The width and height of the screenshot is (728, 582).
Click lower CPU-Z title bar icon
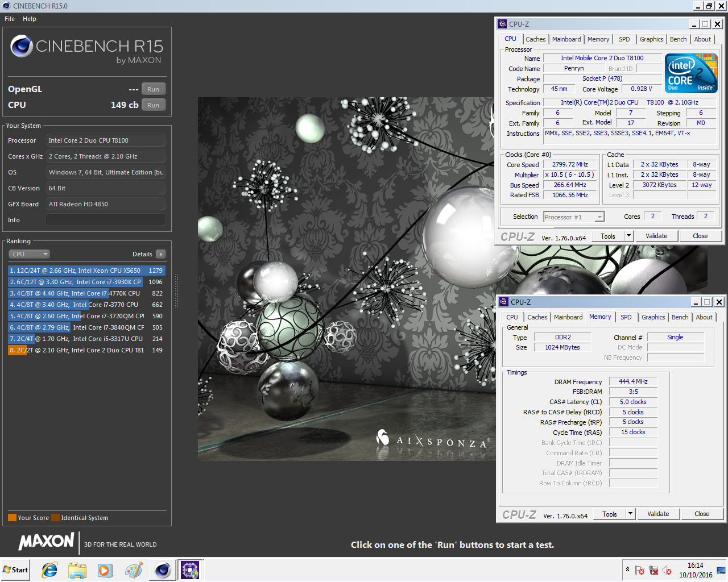pyautogui.click(x=504, y=302)
